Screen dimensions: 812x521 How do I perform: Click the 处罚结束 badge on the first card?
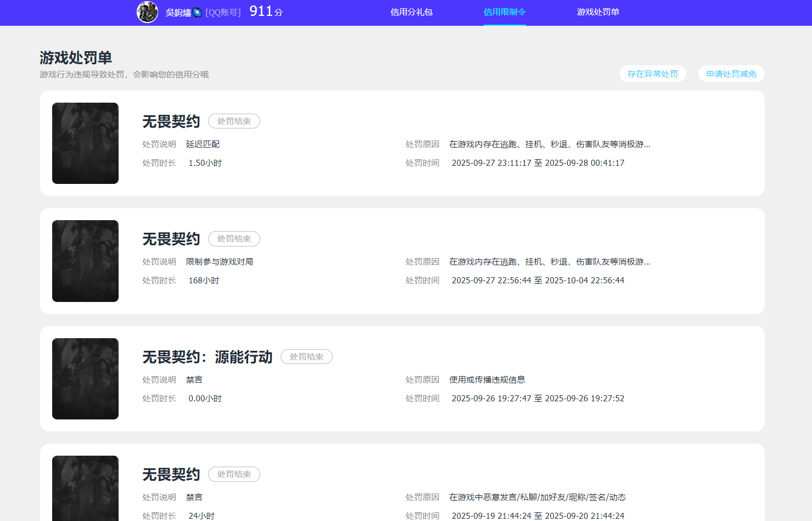tap(234, 121)
